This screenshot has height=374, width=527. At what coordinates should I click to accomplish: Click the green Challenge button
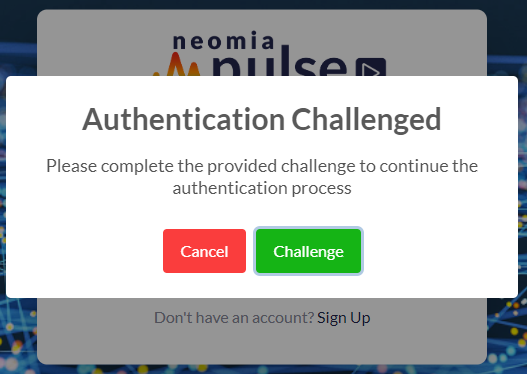point(309,251)
